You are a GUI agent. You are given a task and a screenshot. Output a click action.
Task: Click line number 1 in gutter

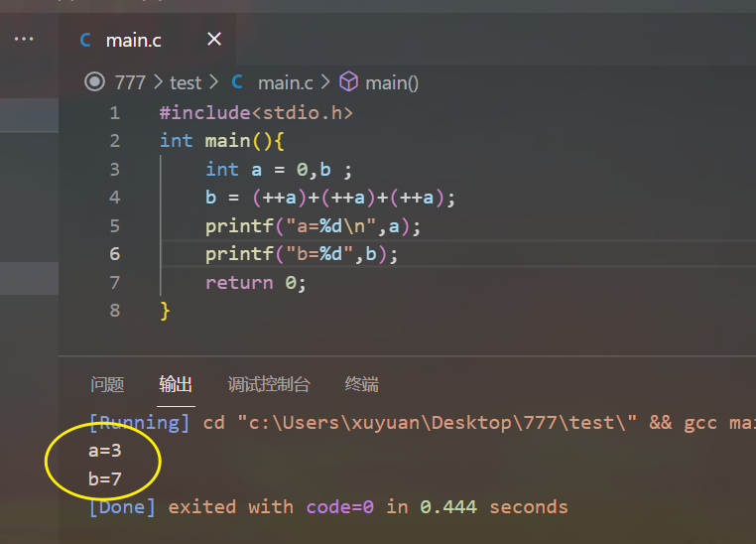click(115, 113)
